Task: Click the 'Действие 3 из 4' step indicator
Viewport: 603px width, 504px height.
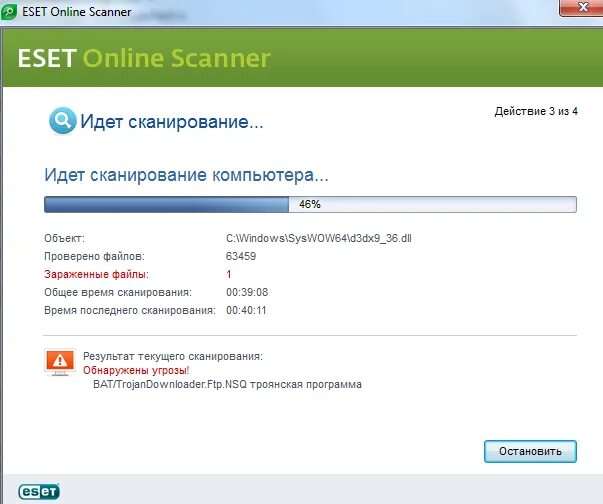Action: [536, 111]
